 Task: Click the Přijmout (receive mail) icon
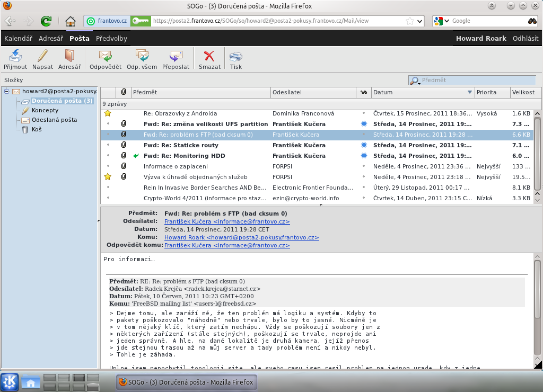coord(15,56)
